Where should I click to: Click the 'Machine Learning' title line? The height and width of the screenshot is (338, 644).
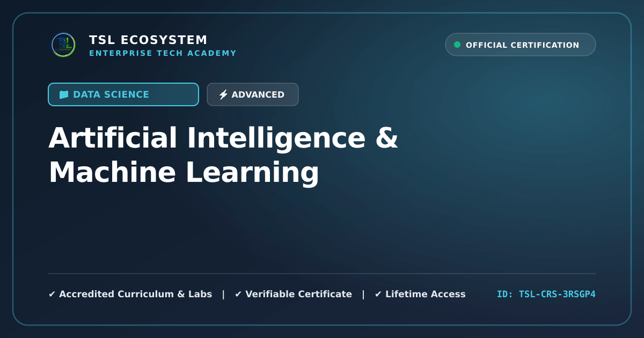point(184,173)
